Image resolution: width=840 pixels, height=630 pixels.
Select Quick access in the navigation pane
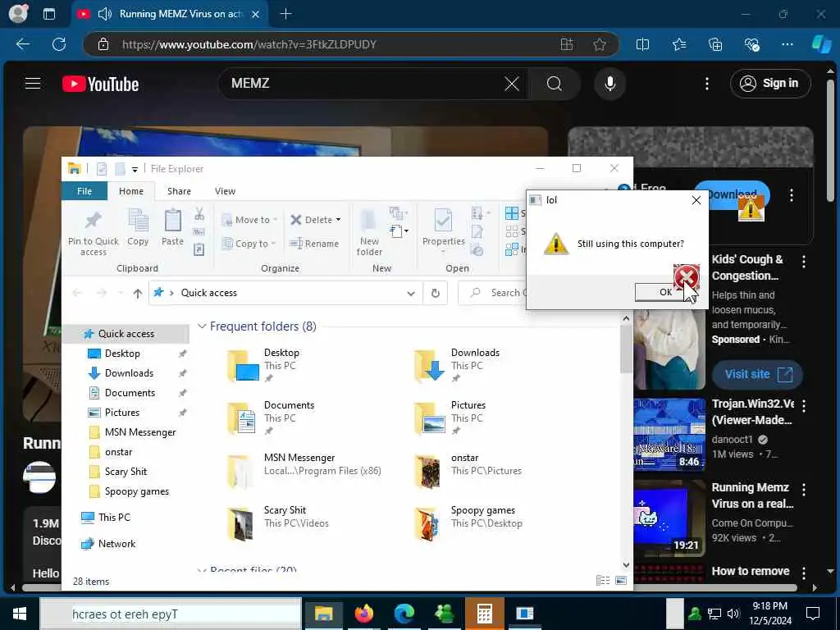coord(126,334)
